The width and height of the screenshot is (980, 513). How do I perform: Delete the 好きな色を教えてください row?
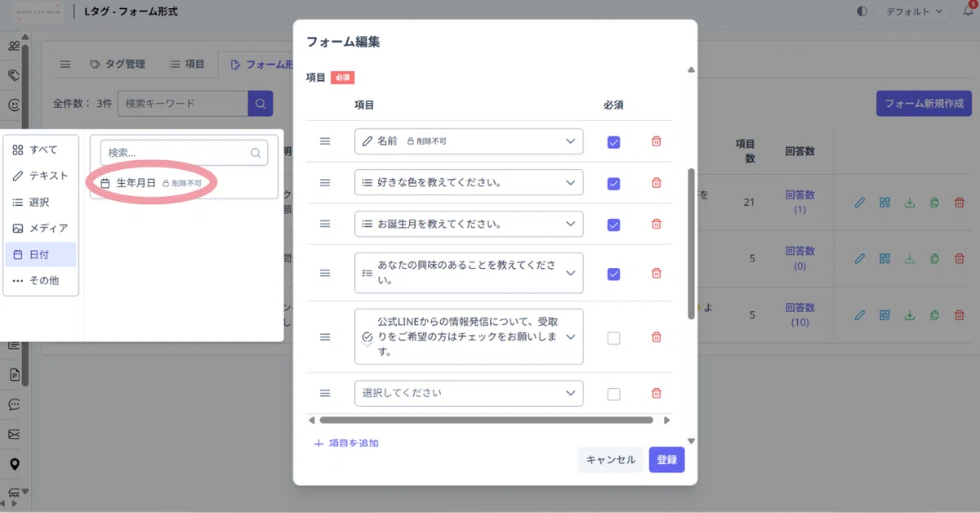[656, 183]
